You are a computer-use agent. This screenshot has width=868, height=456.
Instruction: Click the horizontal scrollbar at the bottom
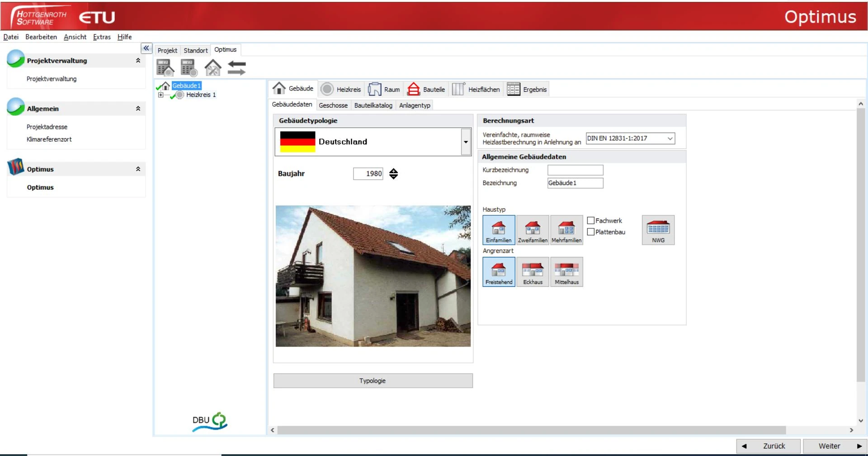[x=531, y=430]
